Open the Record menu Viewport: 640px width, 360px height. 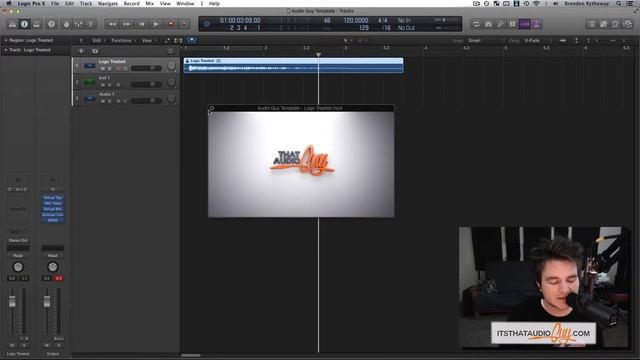pos(131,4)
